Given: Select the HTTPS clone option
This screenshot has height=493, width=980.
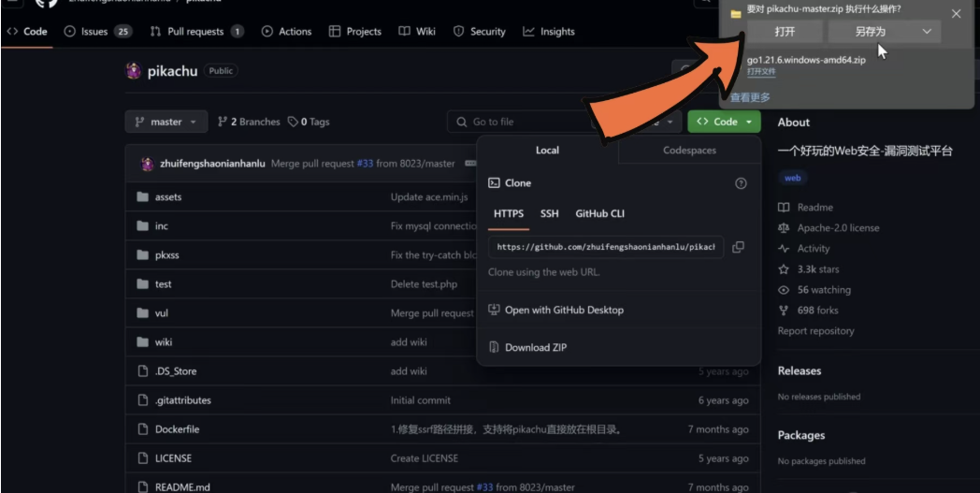Looking at the screenshot, I should tap(509, 214).
